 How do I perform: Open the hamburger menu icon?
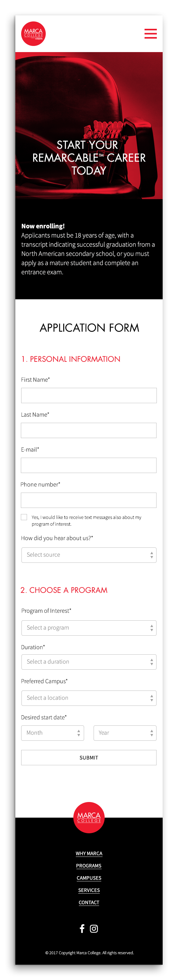tap(151, 33)
